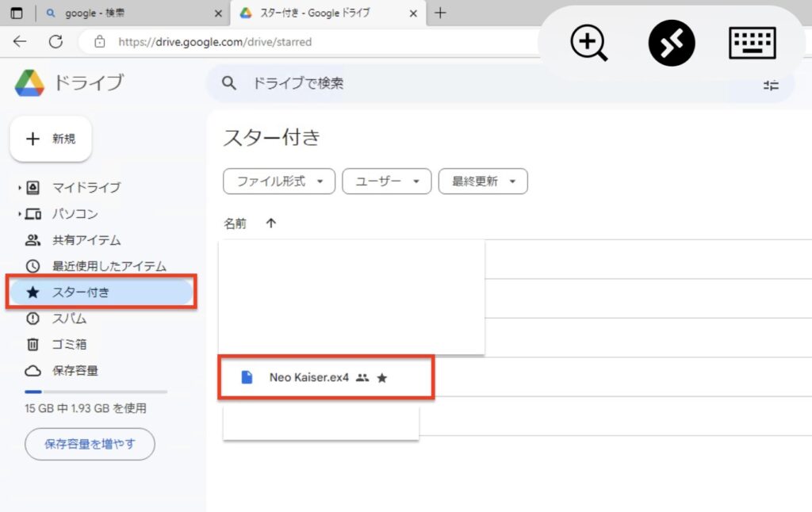
Task: Open the 最終更新 filter dropdown
Action: (483, 181)
